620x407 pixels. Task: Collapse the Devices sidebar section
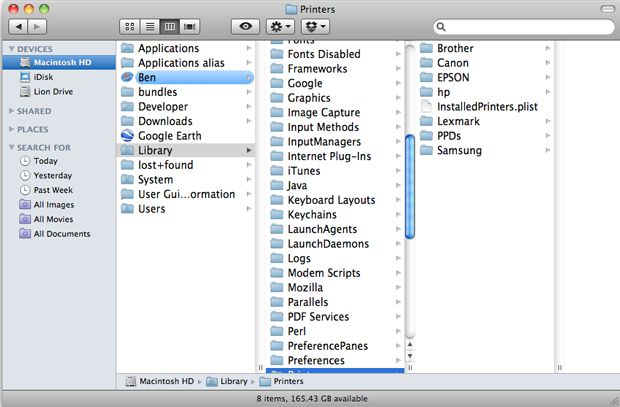tap(11, 48)
